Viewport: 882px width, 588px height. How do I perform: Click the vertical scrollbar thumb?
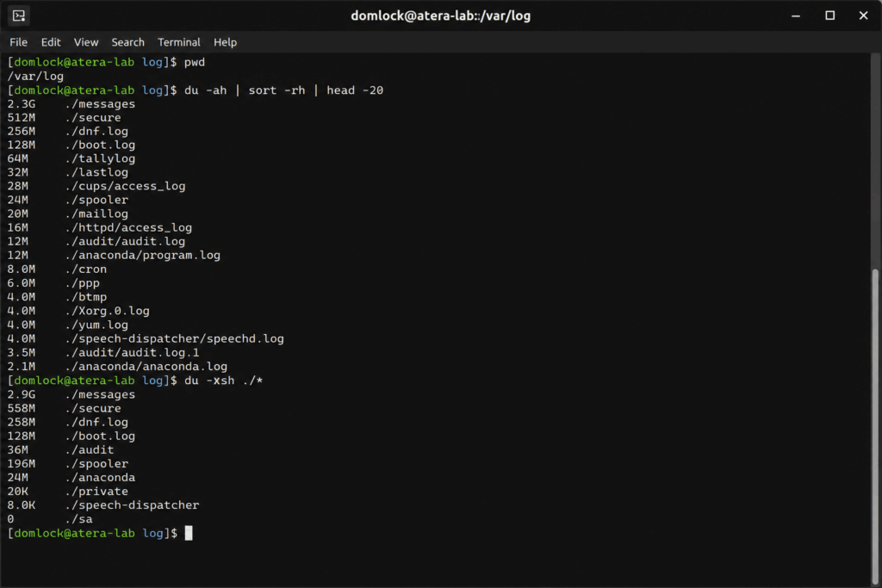[875, 425]
